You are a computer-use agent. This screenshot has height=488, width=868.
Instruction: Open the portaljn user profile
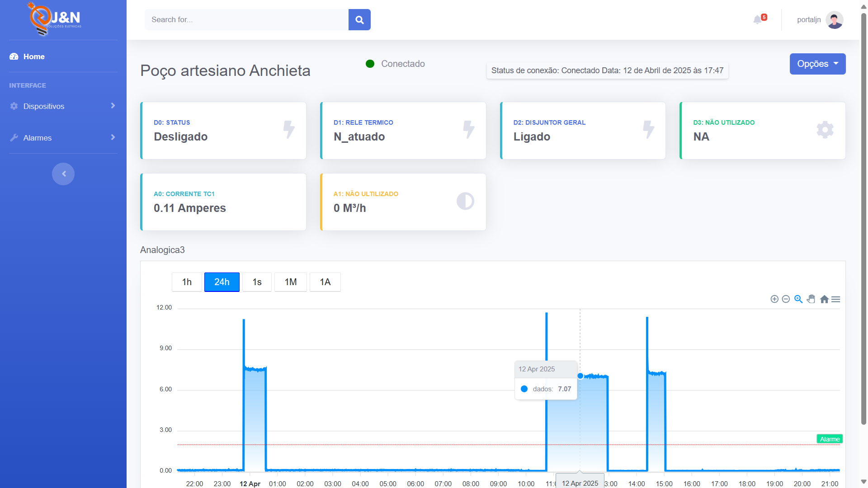click(820, 20)
